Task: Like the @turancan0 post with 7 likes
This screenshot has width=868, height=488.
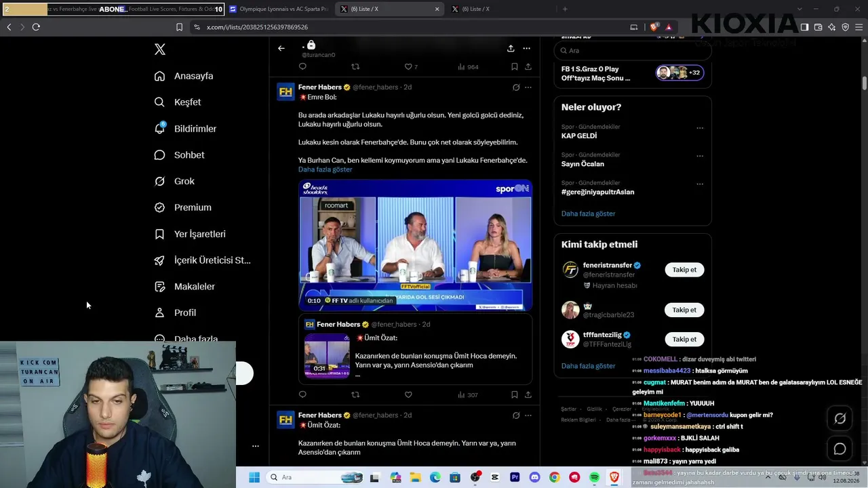Action: (411, 66)
